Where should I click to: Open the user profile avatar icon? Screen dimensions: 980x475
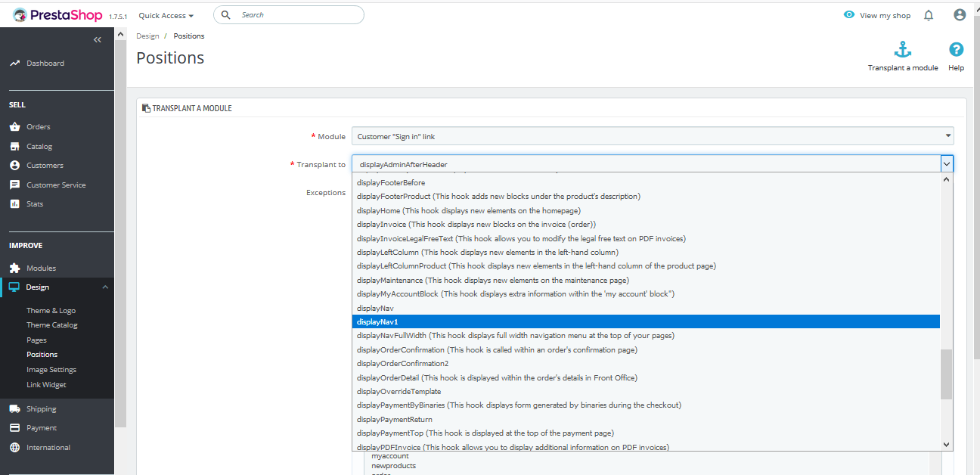point(960,15)
